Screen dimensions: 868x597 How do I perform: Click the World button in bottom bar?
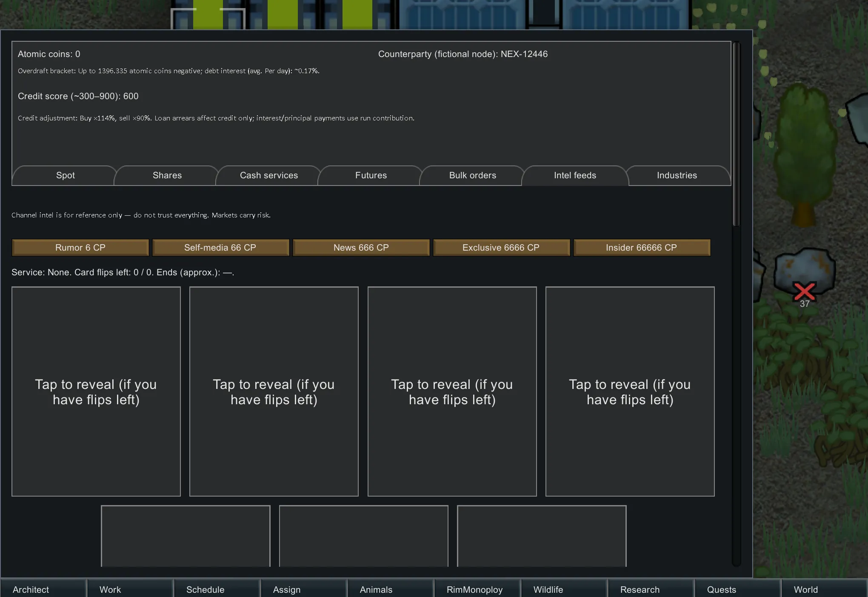click(x=824, y=589)
